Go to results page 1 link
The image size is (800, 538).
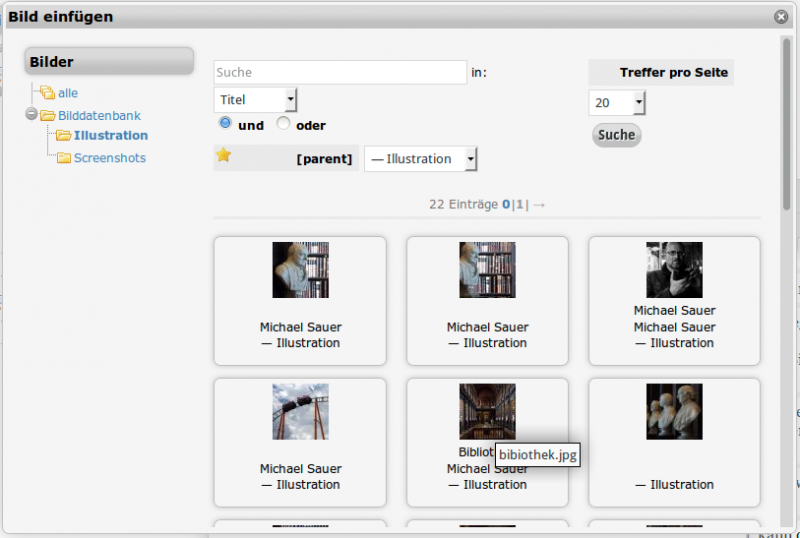(x=520, y=204)
